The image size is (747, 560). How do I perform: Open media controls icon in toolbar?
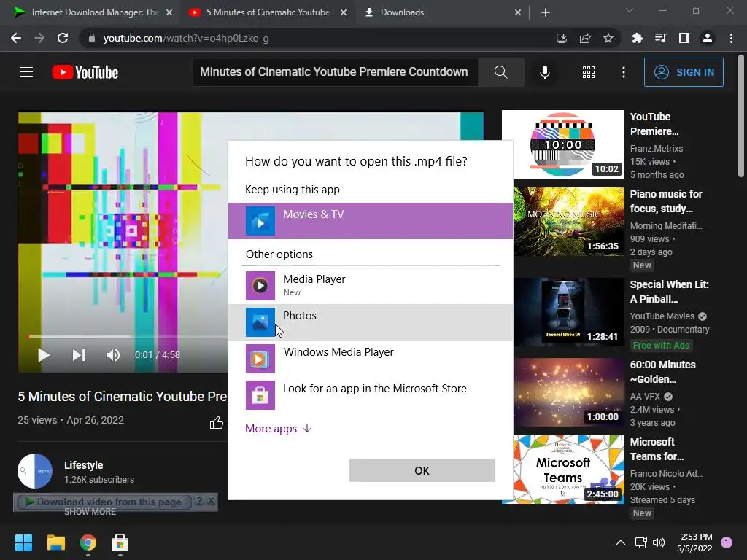pos(660,38)
